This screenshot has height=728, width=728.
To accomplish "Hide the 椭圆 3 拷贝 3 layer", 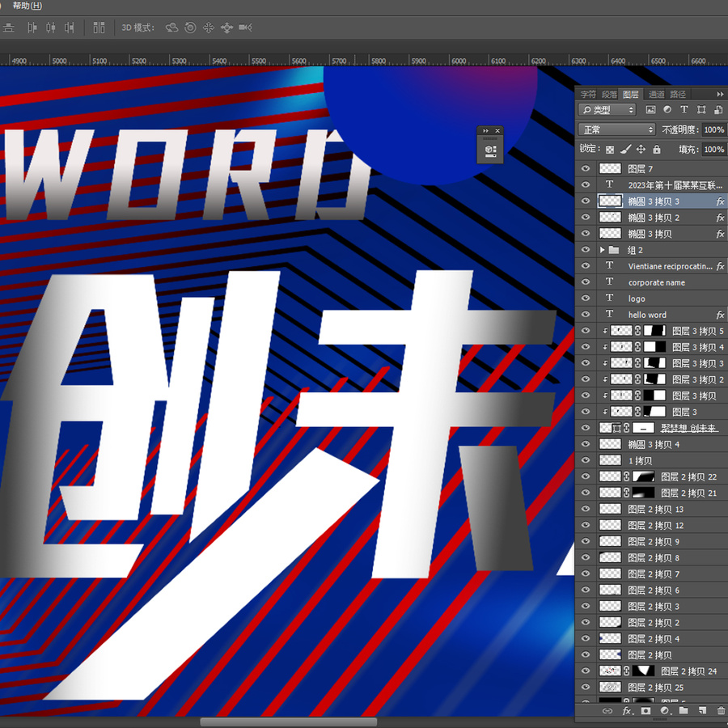I will click(586, 201).
